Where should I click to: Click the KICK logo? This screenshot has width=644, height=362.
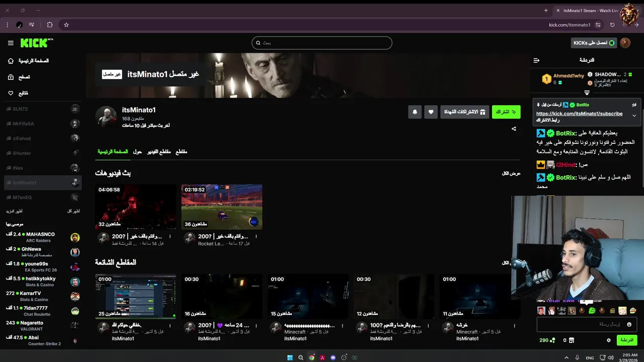coord(36,43)
